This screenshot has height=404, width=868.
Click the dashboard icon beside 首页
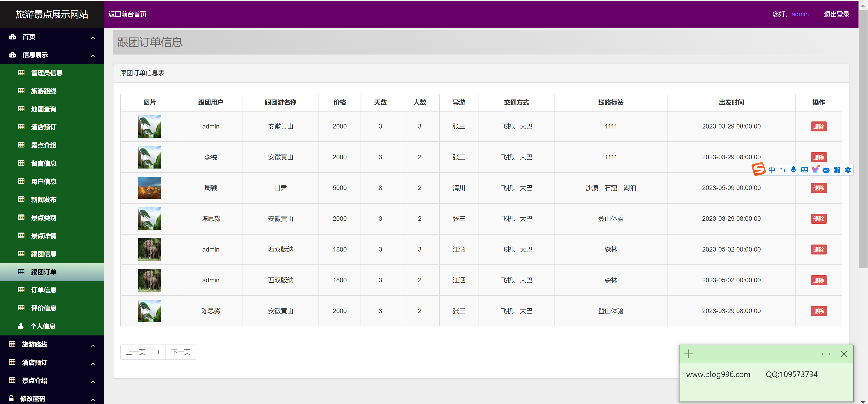pos(12,37)
